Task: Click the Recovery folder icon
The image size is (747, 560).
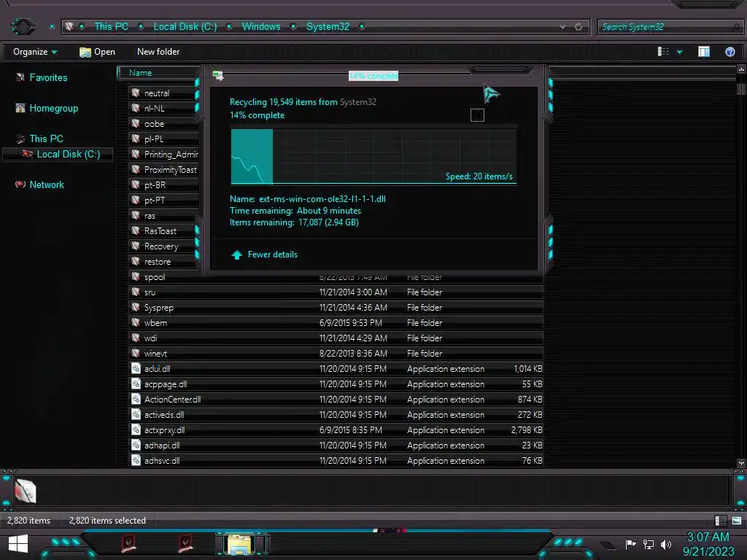Action: pyautogui.click(x=136, y=246)
